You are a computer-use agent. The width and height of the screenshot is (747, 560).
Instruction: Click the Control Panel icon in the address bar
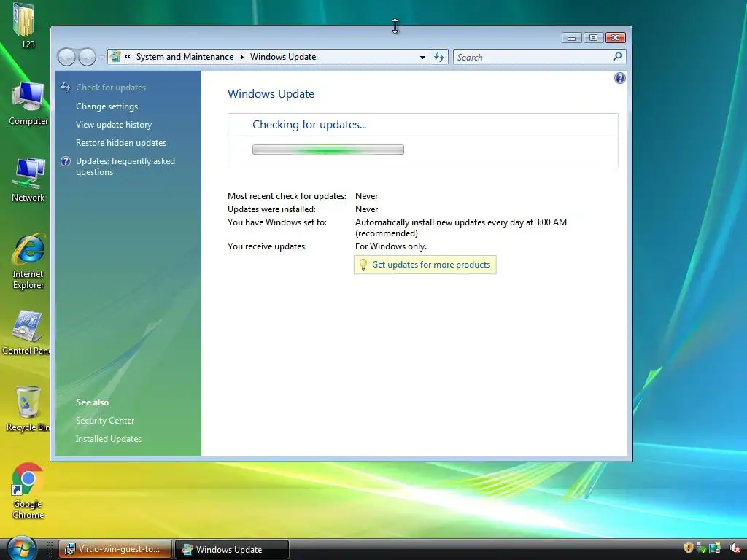115,57
